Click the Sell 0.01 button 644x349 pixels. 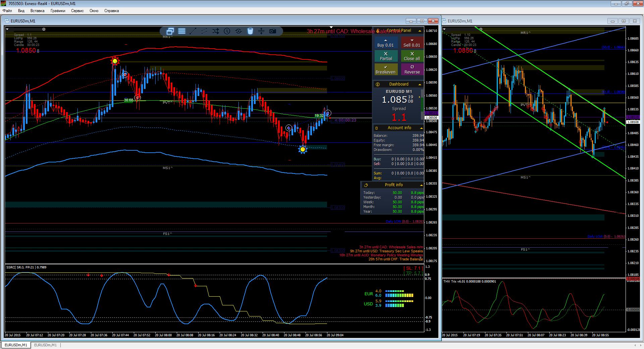point(412,43)
